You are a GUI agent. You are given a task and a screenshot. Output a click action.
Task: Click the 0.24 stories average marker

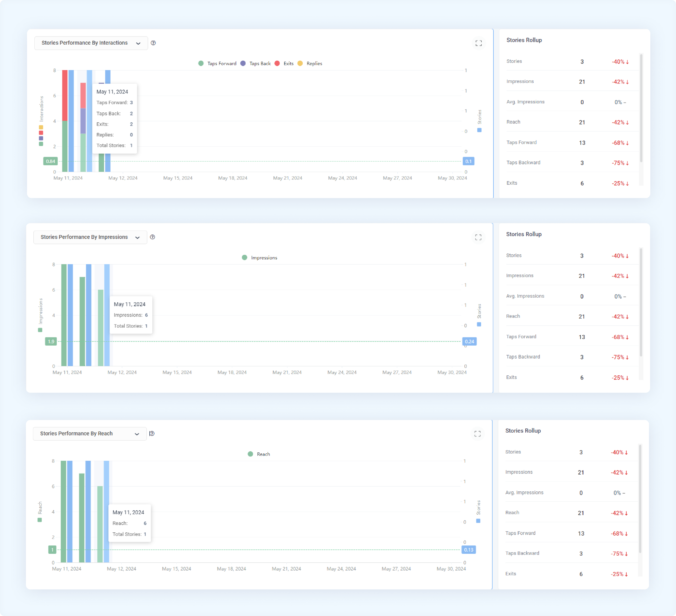point(469,341)
